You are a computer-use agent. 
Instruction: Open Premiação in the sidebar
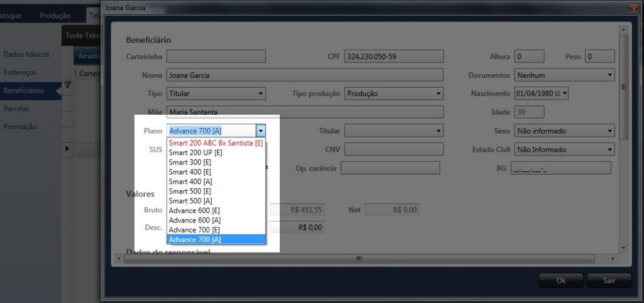[20, 127]
